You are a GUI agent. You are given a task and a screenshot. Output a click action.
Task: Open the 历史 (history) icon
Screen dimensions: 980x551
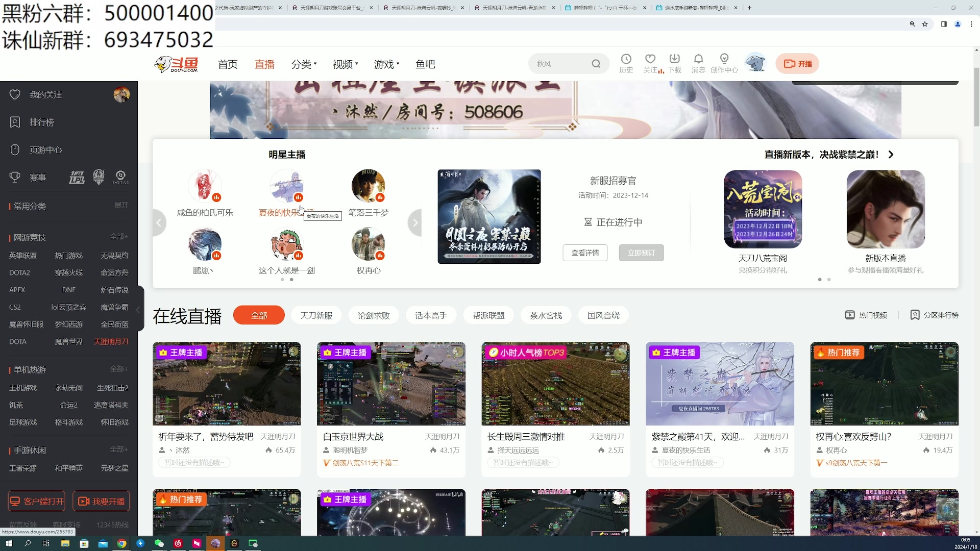(x=626, y=63)
